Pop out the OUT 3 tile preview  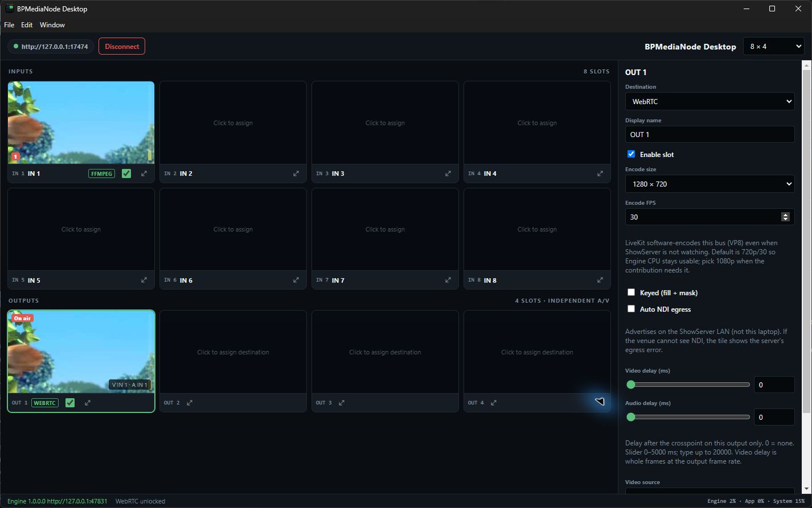(x=342, y=403)
